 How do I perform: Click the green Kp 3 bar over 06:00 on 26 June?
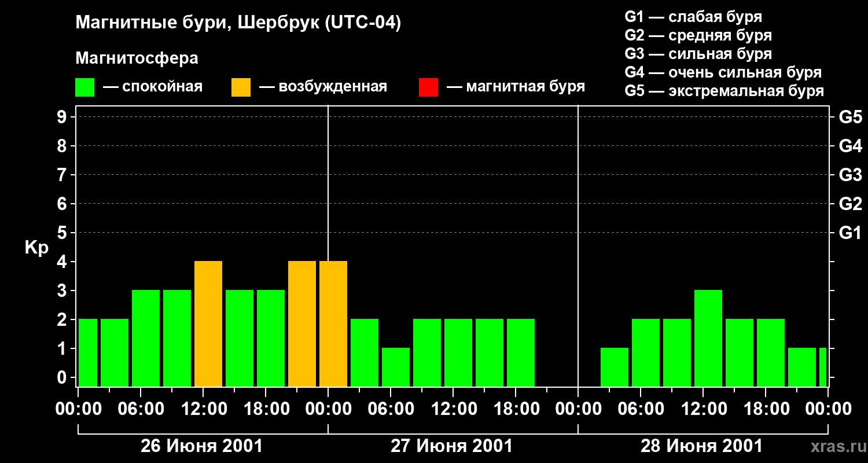[x=146, y=338]
